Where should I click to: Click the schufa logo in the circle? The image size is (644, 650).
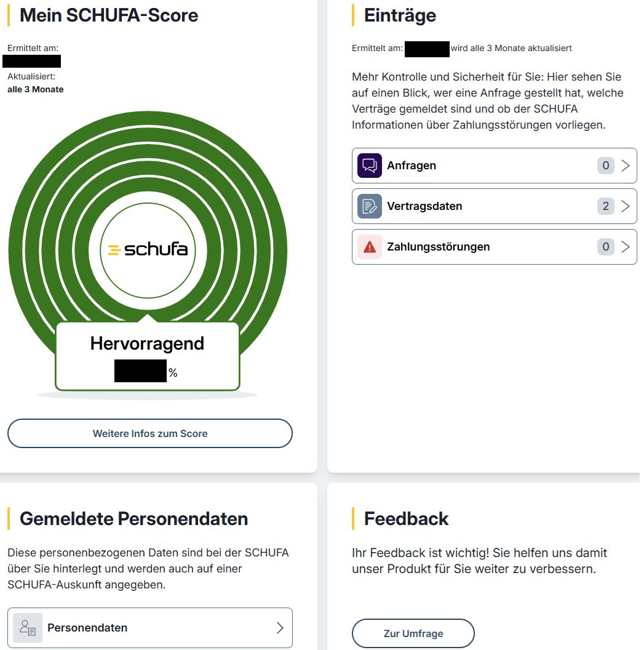point(148,250)
